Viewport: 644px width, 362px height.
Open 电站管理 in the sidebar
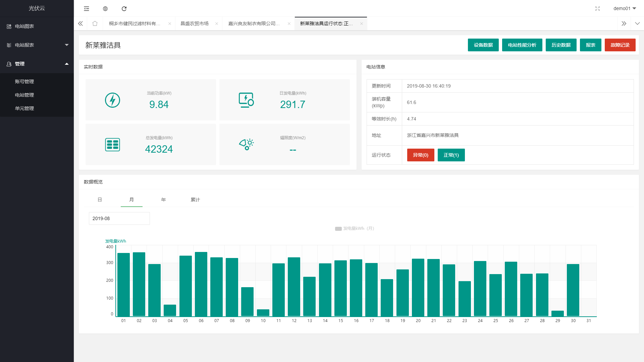24,95
